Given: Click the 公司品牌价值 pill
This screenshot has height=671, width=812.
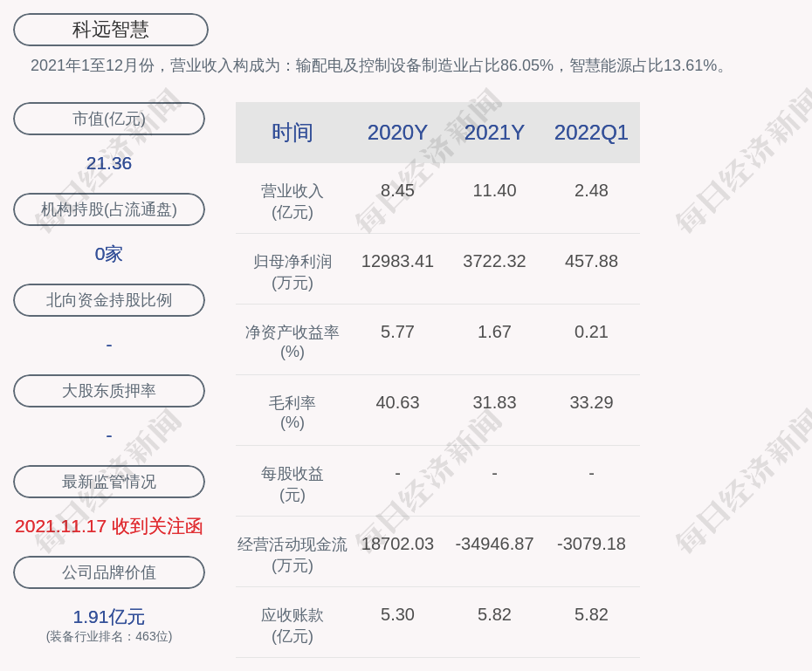Looking at the screenshot, I should [109, 572].
